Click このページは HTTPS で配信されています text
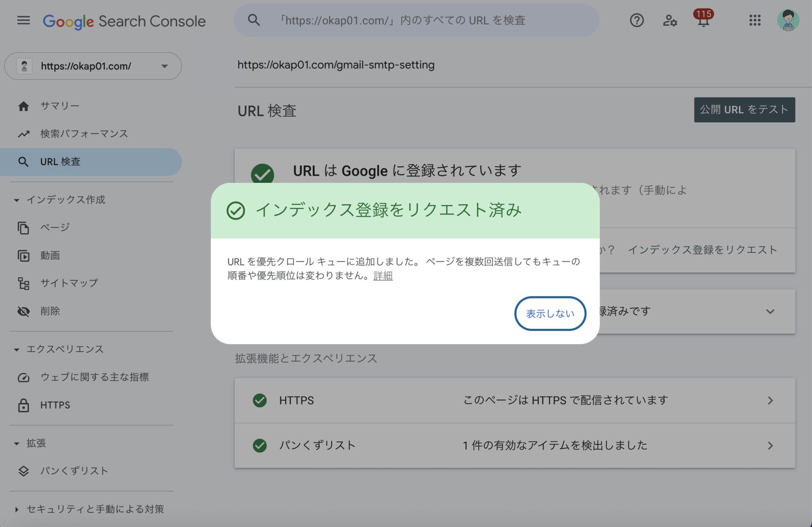 [565, 400]
